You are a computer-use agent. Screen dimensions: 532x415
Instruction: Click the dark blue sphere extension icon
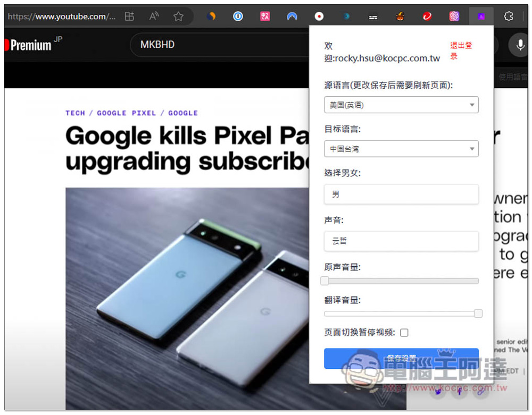click(x=346, y=16)
